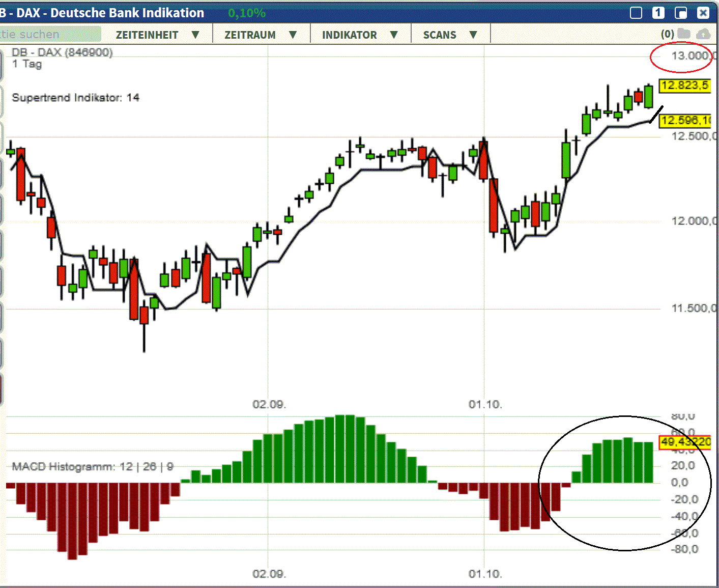The image size is (719, 588).
Task: Expand the INDIKATOR dropdown menu
Action: tap(360, 35)
